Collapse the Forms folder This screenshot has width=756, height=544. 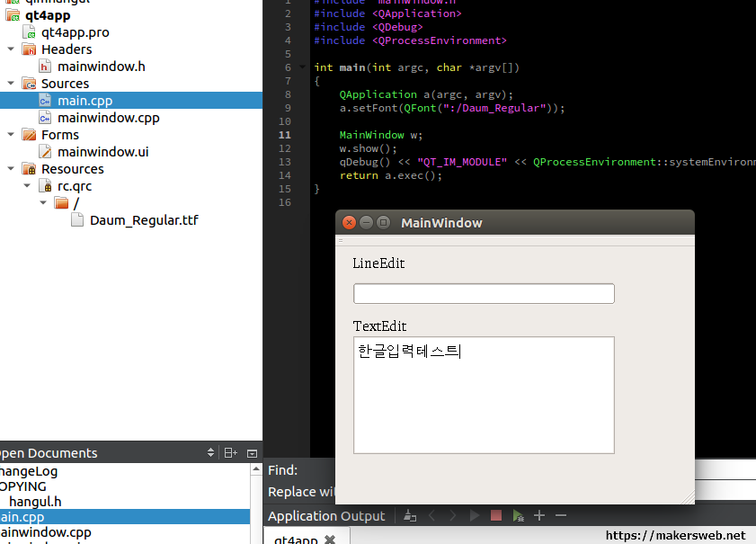coord(11,134)
